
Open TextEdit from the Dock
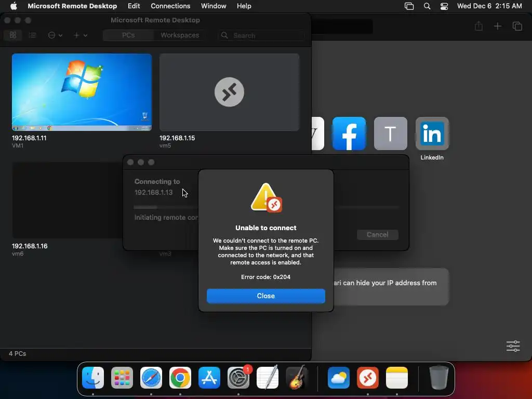click(x=268, y=378)
